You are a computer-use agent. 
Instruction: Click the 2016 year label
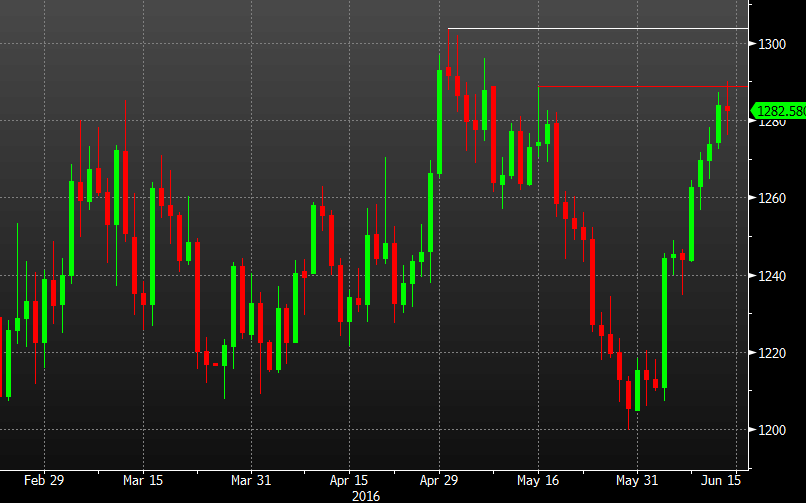point(365,496)
